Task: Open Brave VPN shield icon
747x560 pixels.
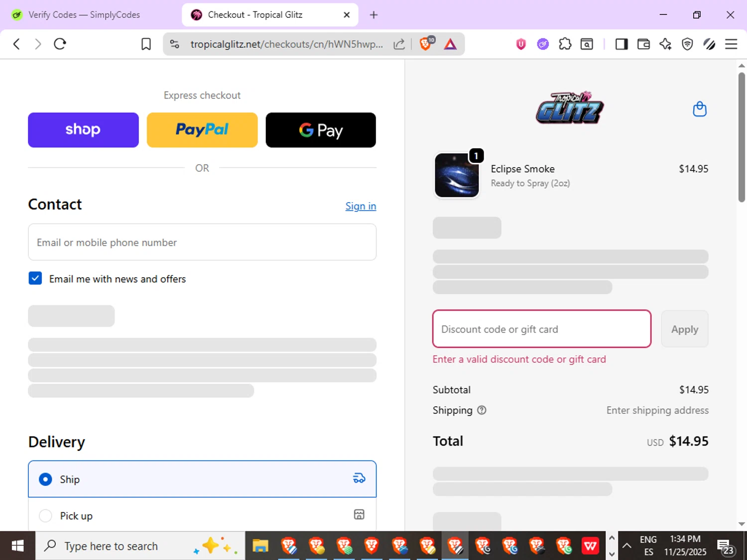Action: tap(687, 44)
